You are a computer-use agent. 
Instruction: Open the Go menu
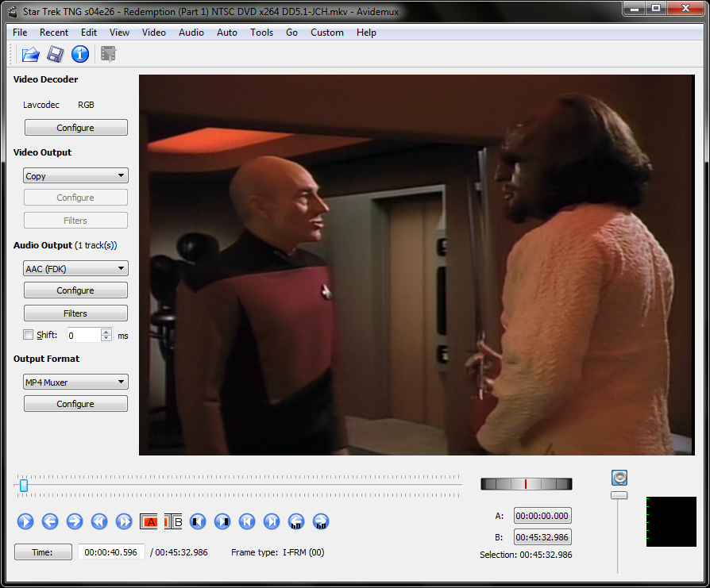pyautogui.click(x=291, y=33)
